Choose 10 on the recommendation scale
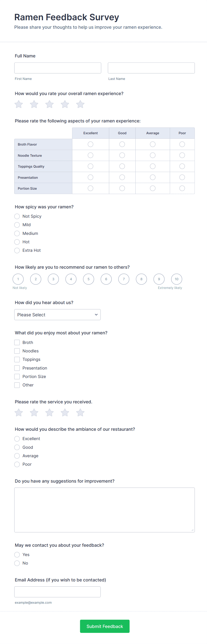207x644 pixels. click(177, 279)
